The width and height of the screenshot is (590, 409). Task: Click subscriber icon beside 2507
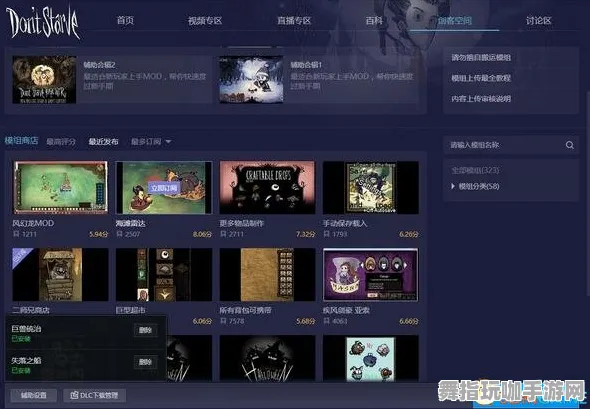point(120,234)
